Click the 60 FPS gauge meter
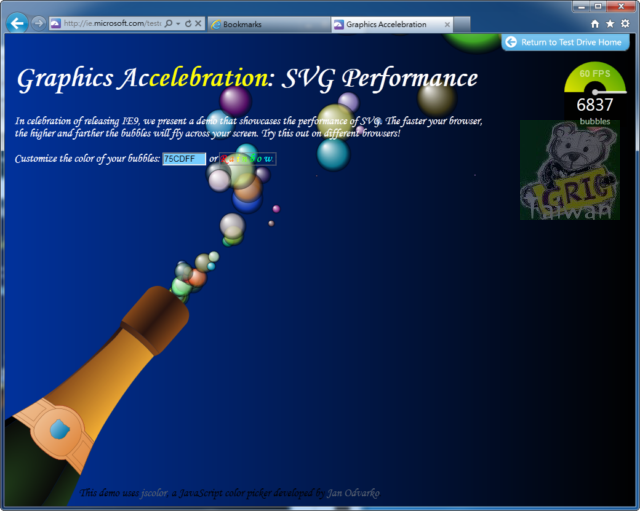The width and height of the screenshot is (640, 511). tap(595, 78)
